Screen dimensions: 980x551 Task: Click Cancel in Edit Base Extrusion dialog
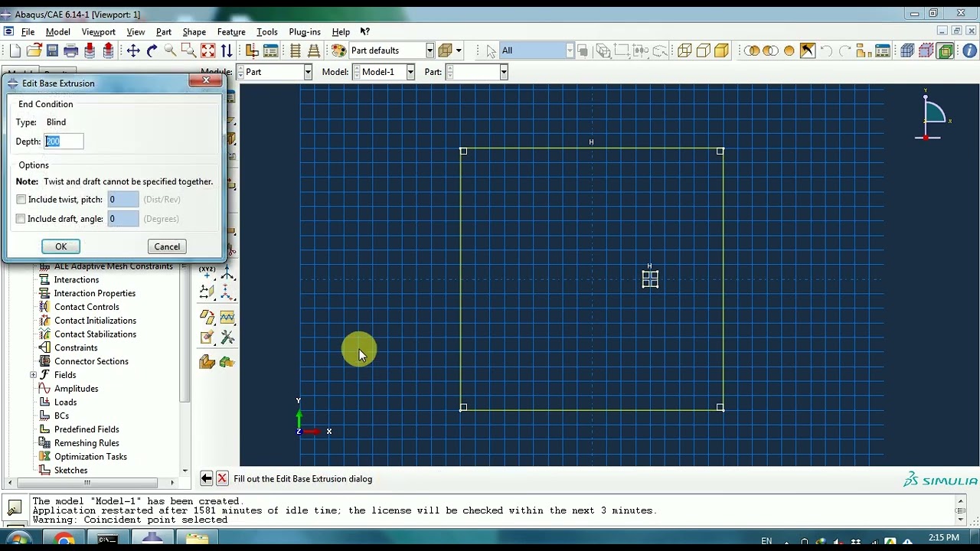167,246
